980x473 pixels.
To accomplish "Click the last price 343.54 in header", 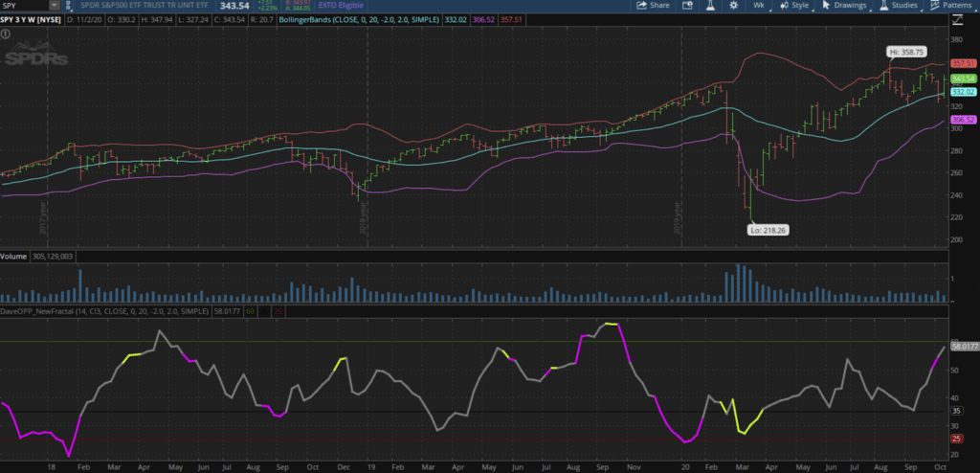I will pyautogui.click(x=235, y=5).
